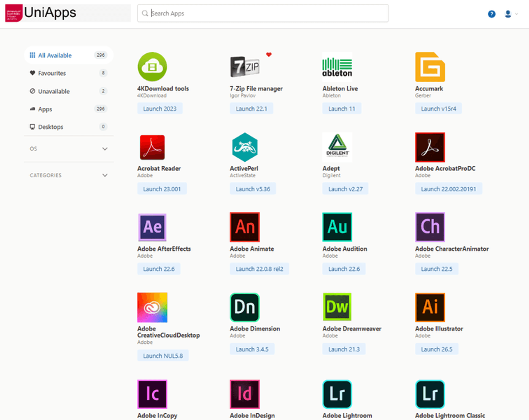Launch Adobe CreativeCloudDesktop NUL5.8

click(x=163, y=356)
